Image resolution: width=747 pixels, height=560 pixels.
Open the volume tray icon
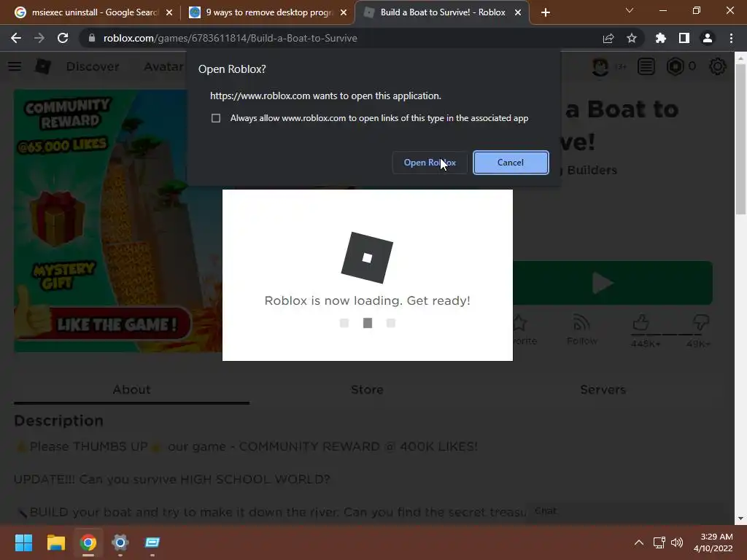click(x=676, y=542)
